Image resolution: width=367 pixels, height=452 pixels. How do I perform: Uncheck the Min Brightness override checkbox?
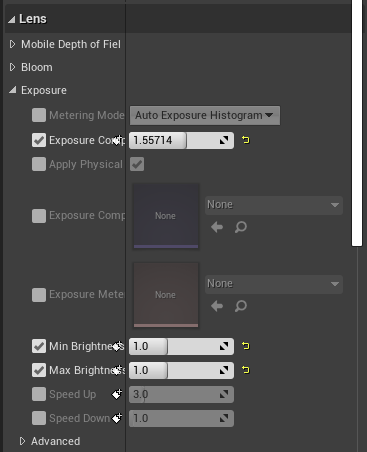[39, 346]
